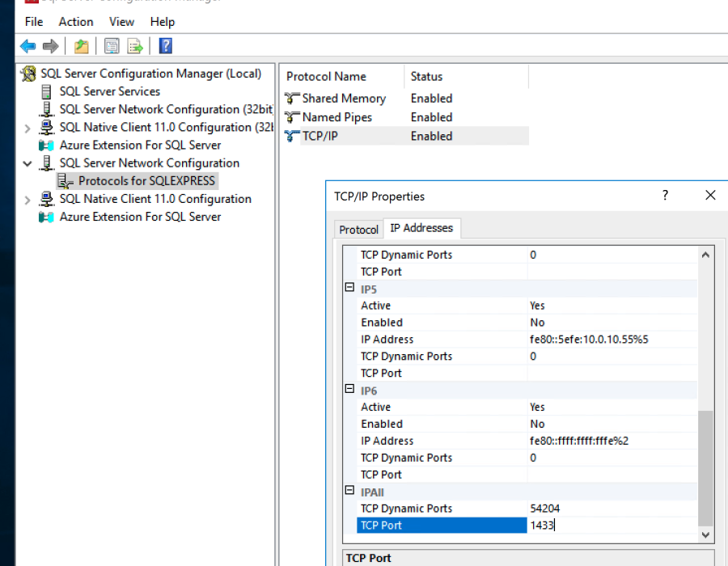
Task: Collapse the SQL Server Network Configuration node
Action: click(28, 164)
